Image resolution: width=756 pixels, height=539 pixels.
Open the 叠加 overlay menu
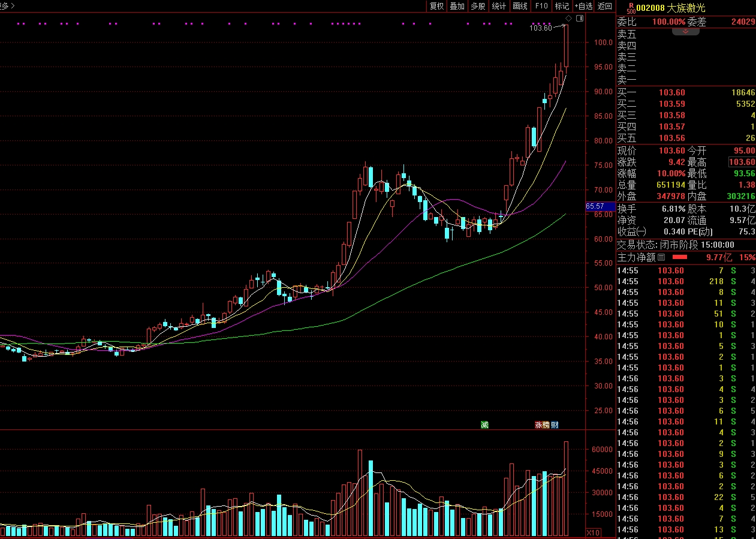tap(457, 6)
